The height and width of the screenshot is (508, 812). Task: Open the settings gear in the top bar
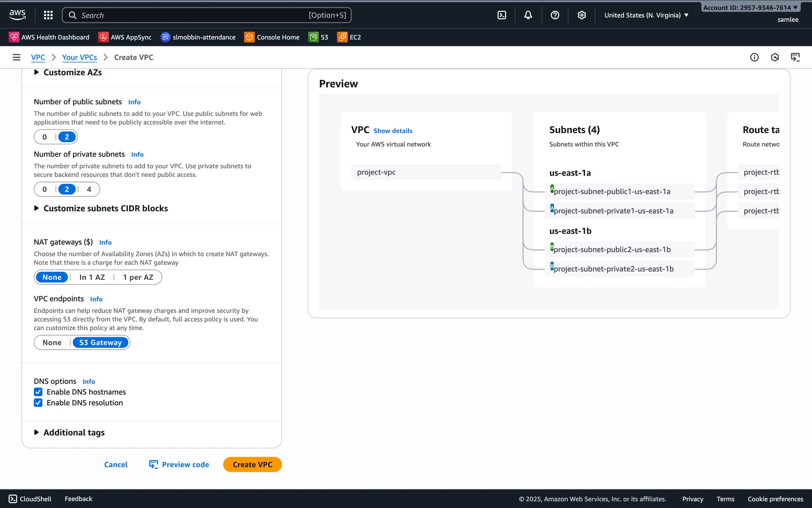pyautogui.click(x=582, y=15)
